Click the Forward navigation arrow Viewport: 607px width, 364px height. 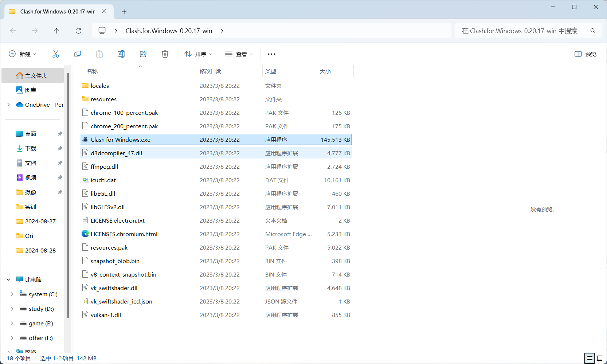click(x=35, y=31)
